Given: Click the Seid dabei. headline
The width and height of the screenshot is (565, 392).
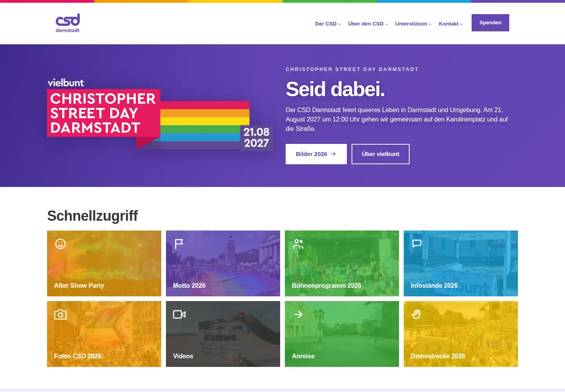Looking at the screenshot, I should pos(335,89).
